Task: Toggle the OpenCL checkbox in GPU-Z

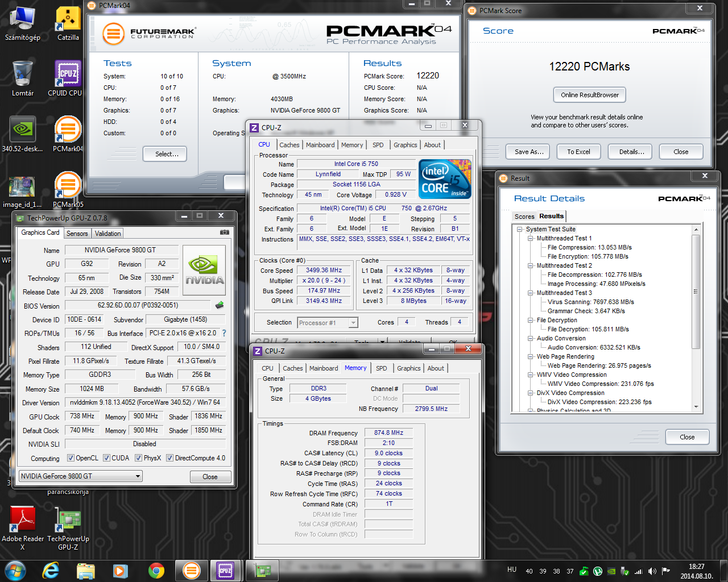Action: click(71, 458)
